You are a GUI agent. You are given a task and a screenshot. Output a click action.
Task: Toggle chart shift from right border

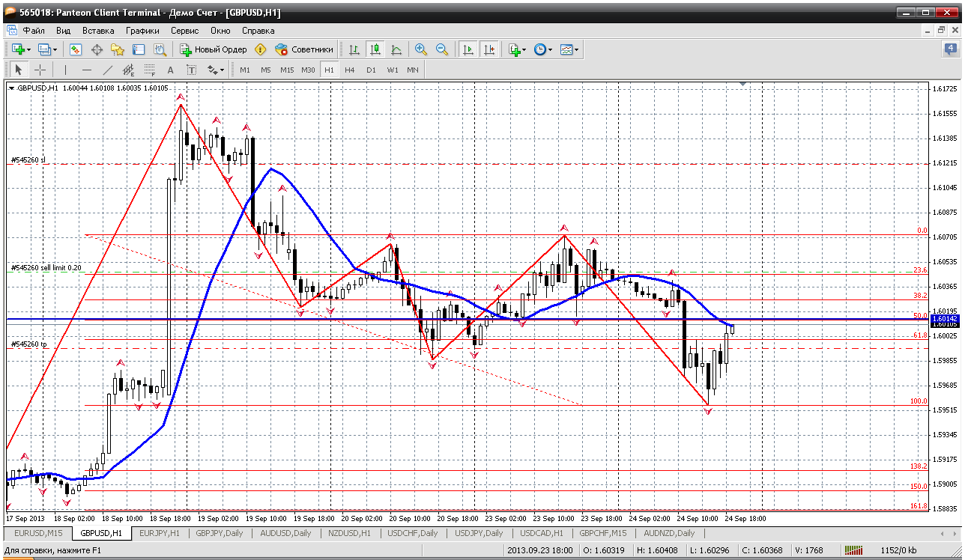pos(488,49)
